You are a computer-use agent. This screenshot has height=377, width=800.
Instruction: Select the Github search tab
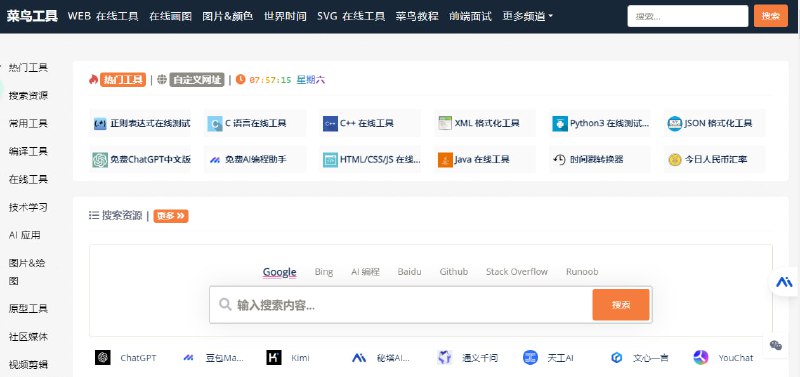coord(454,272)
